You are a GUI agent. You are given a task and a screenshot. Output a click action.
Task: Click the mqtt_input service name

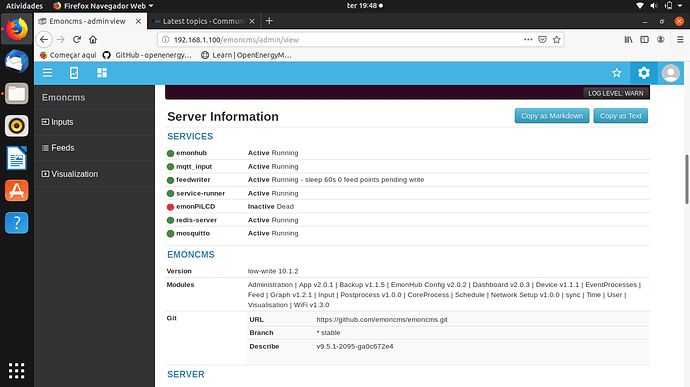194,166
